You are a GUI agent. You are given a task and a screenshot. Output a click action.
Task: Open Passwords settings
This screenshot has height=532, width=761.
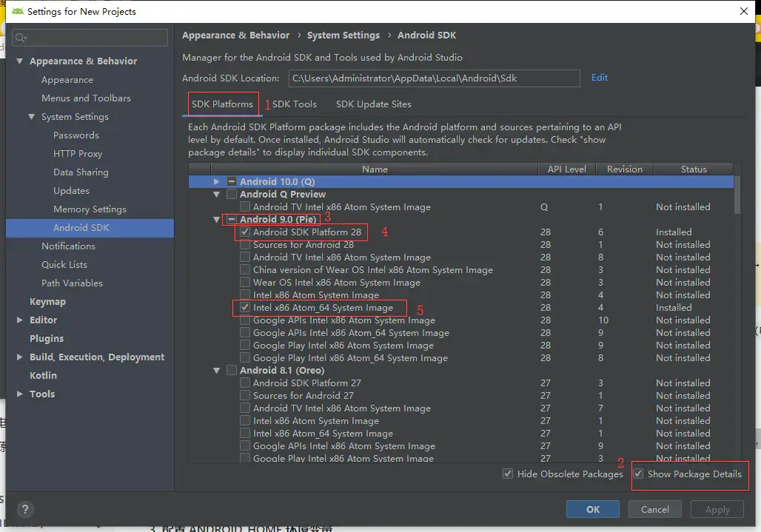(76, 135)
